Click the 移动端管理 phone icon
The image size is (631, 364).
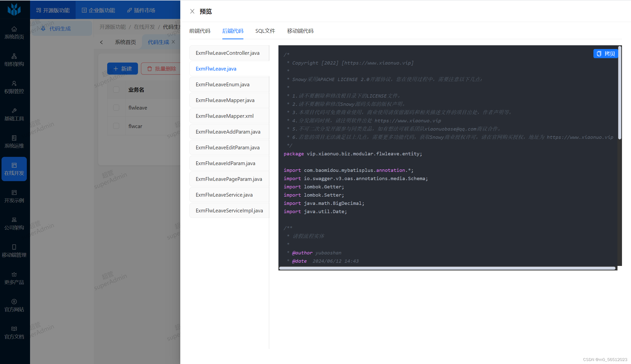point(14,247)
